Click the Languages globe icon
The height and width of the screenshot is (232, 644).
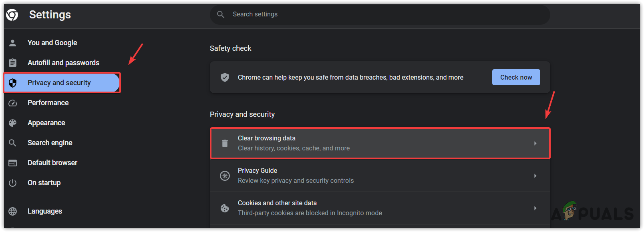(x=13, y=211)
